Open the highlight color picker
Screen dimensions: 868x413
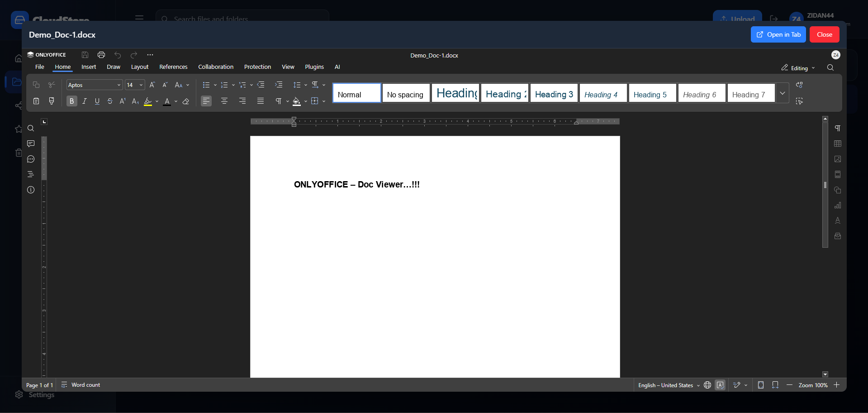pos(157,101)
